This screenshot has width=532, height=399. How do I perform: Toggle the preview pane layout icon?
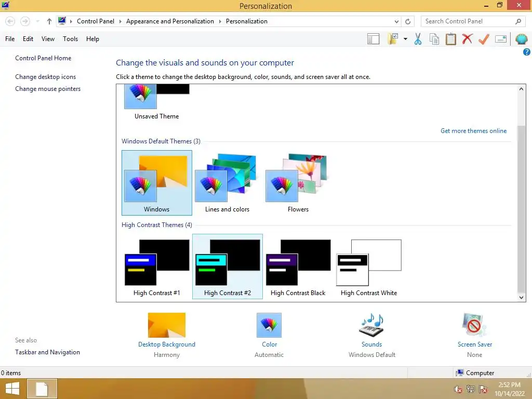point(373,39)
